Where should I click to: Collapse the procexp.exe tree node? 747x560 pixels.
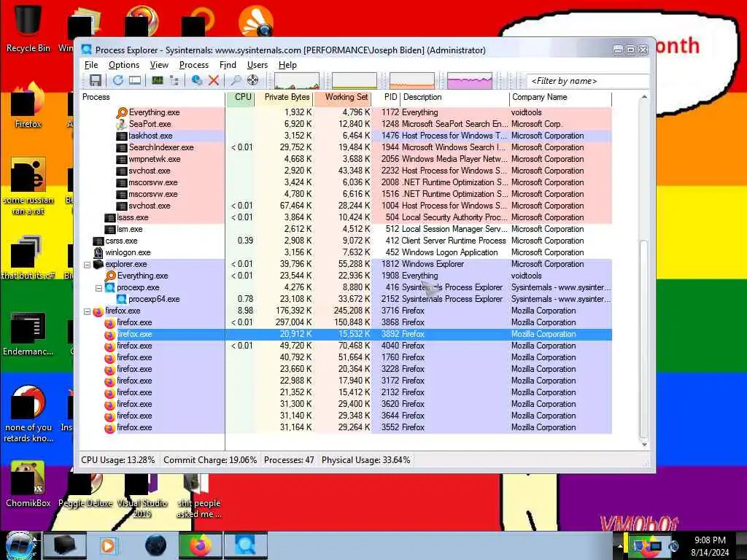point(98,287)
